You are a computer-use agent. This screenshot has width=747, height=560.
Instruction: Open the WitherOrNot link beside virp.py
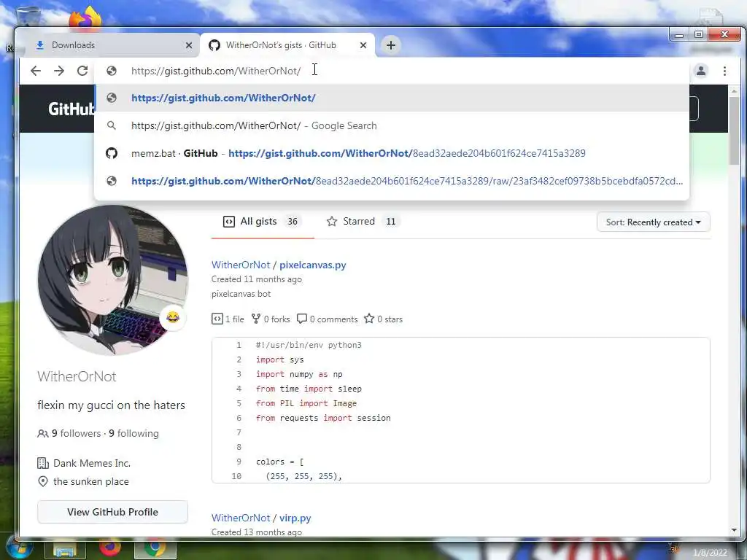[x=241, y=518]
